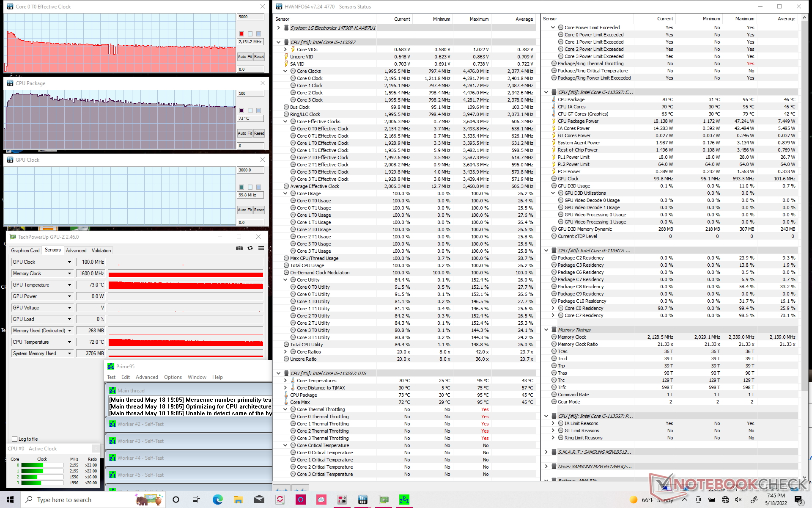This screenshot has width=812, height=508.
Task: Open Microsoft Edge from the taskbar
Action: pyautogui.click(x=217, y=500)
